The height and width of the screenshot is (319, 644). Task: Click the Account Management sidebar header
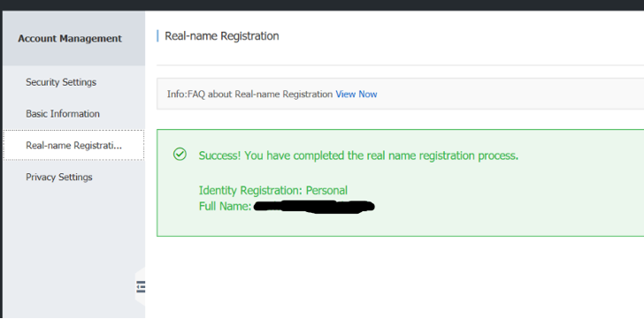[x=70, y=39]
